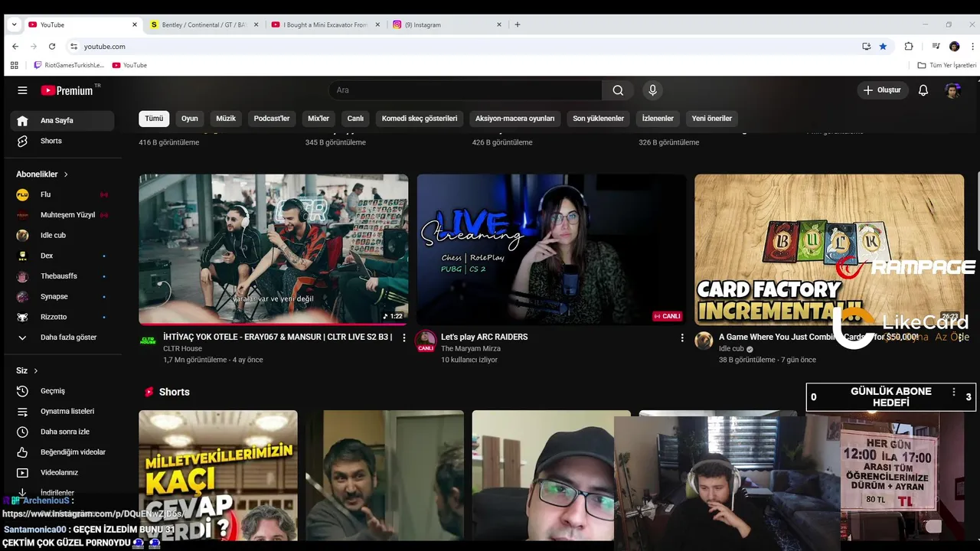This screenshot has height=551, width=980.
Task: Click the search magnifier button
Action: point(618,90)
